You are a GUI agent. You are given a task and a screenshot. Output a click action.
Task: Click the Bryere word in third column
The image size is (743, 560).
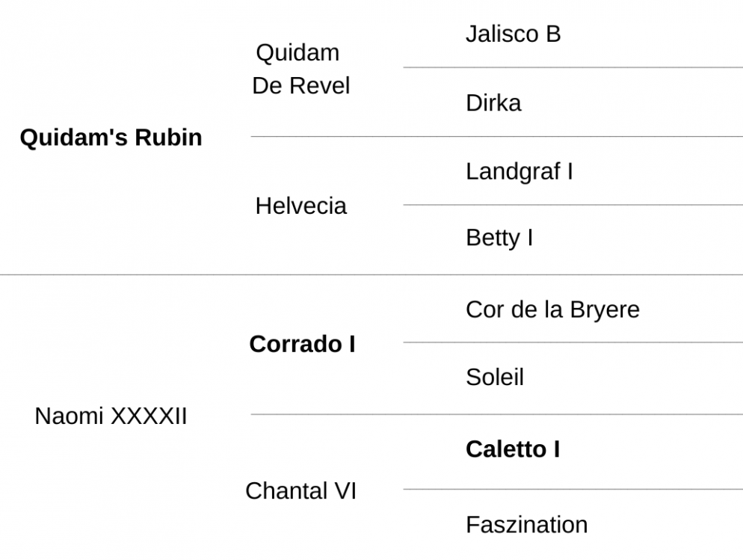[x=605, y=310]
